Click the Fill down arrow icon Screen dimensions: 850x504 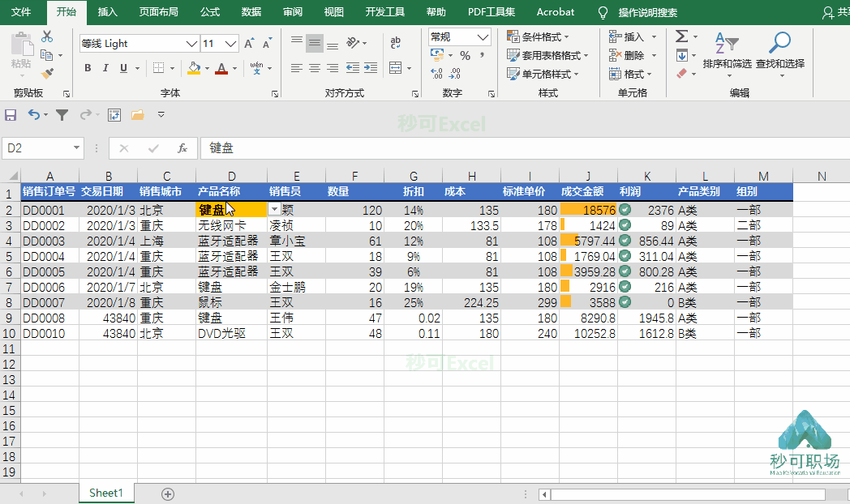(682, 55)
